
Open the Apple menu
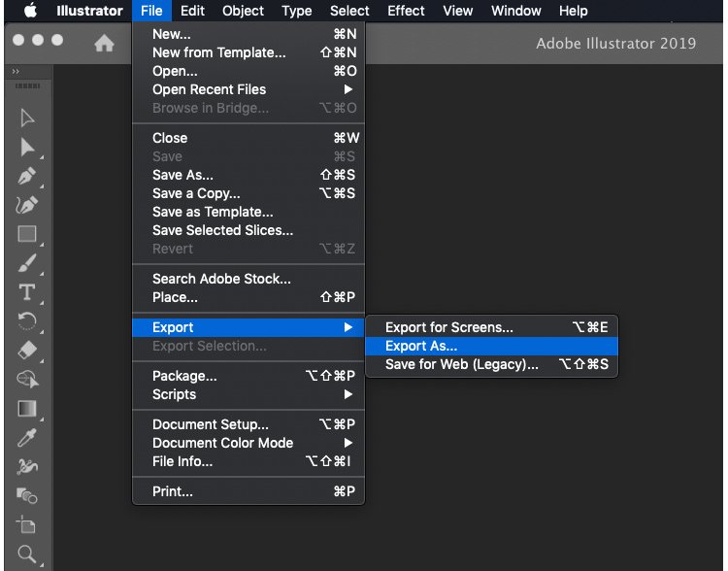(31, 11)
